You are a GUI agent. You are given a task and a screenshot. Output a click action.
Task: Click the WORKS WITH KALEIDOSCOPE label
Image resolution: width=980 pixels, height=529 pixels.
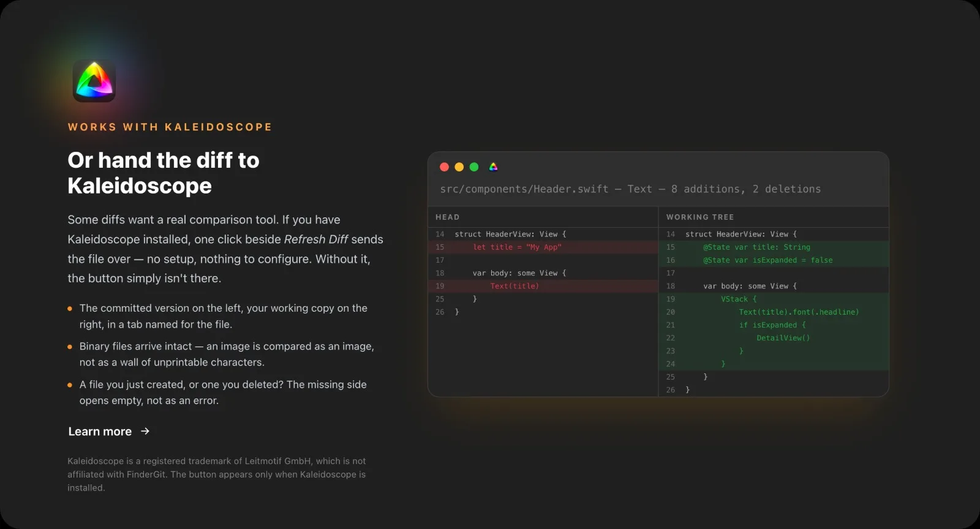170,127
